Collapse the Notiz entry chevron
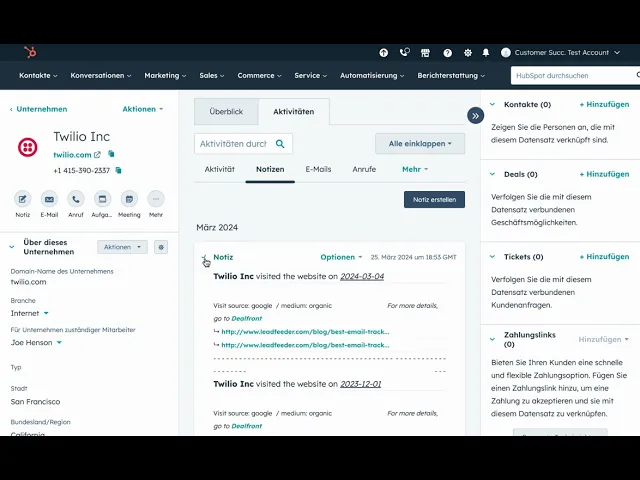The image size is (640, 480). (204, 257)
